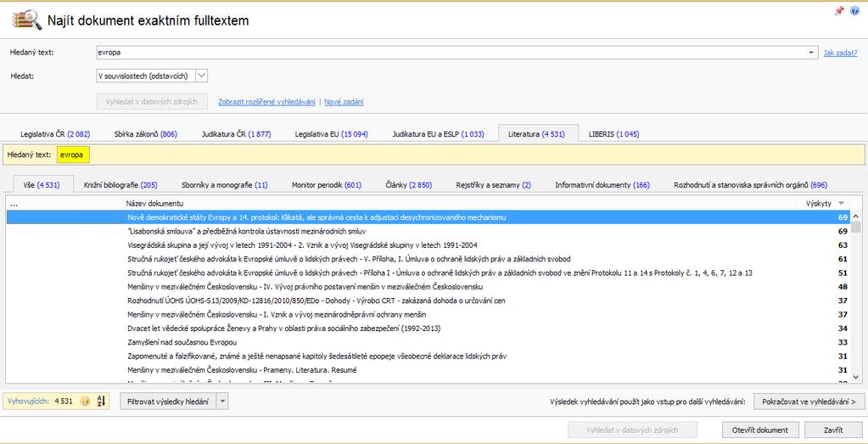Select Rozhodnutí ÚOHS Výrobci CRT row
The width and height of the screenshot is (868, 444).
(428, 301)
